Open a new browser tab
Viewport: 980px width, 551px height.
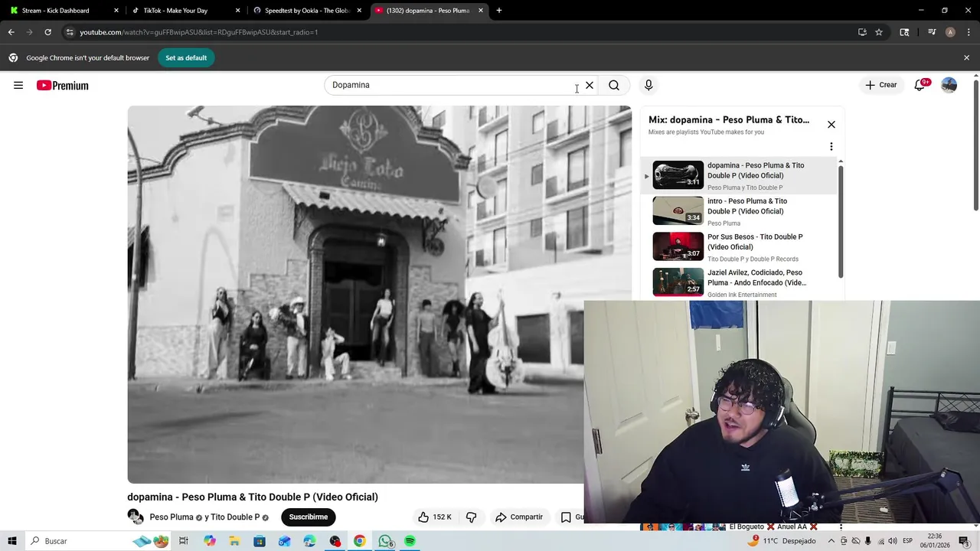(x=499, y=11)
